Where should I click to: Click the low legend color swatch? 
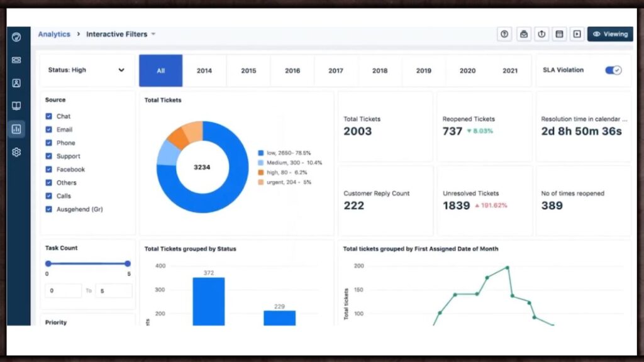(261, 153)
